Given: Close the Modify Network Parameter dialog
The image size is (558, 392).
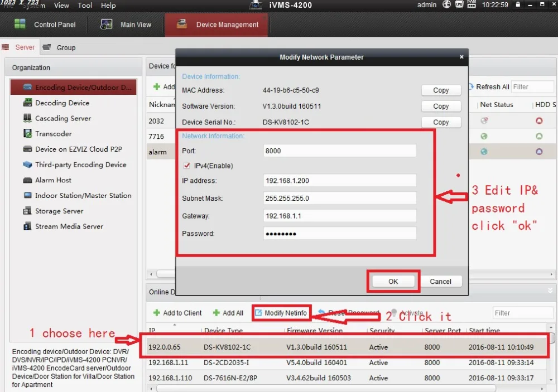Looking at the screenshot, I should [x=461, y=57].
